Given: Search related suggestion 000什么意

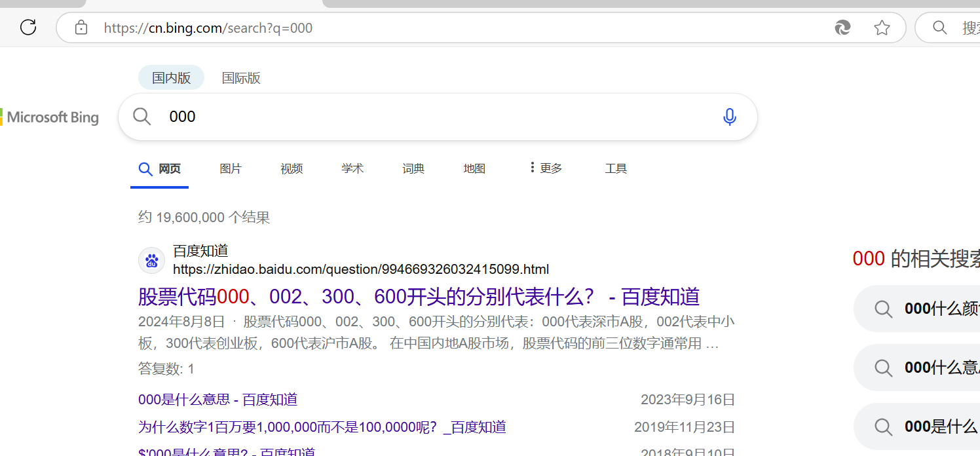Looking at the screenshot, I should click(x=916, y=368).
